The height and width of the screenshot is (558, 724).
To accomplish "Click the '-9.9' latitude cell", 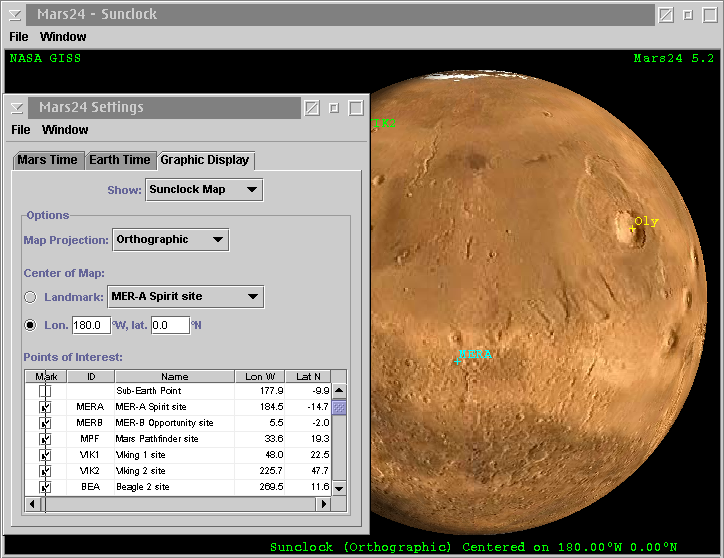I will [308, 391].
